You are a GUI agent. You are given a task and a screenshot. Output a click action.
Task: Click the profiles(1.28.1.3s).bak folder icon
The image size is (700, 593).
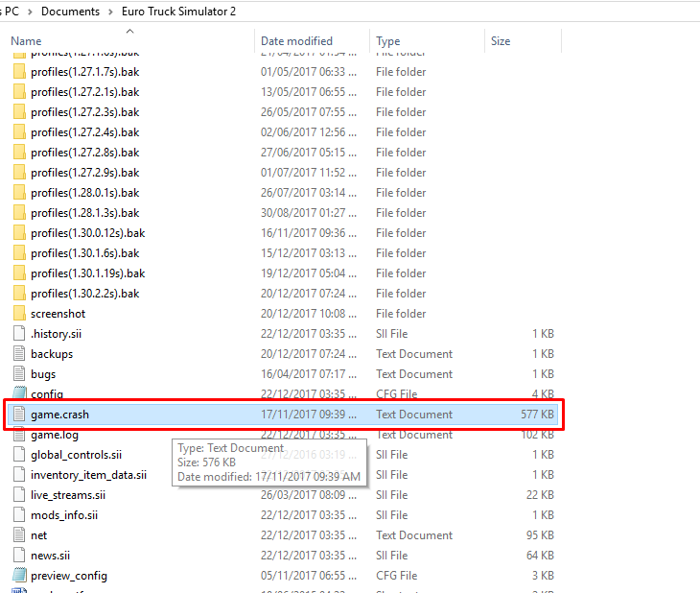[19, 212]
